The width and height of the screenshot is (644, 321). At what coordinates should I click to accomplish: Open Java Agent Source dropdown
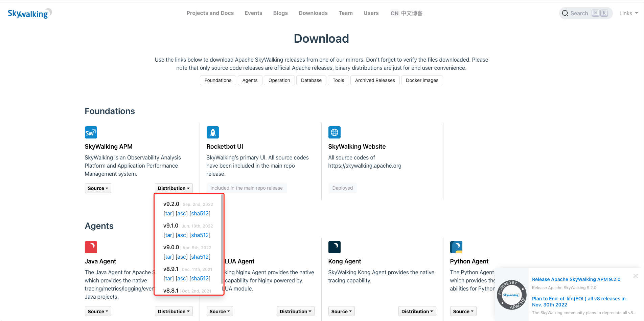click(x=98, y=312)
